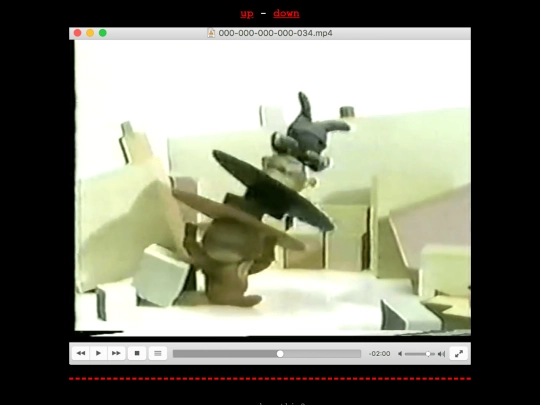This screenshot has height=405, width=540.
Task: Set maximum volume via the loud speaker icon
Action: click(x=442, y=354)
